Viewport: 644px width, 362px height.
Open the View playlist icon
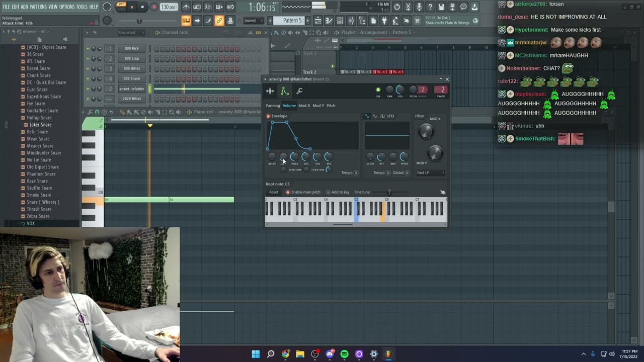318,21
